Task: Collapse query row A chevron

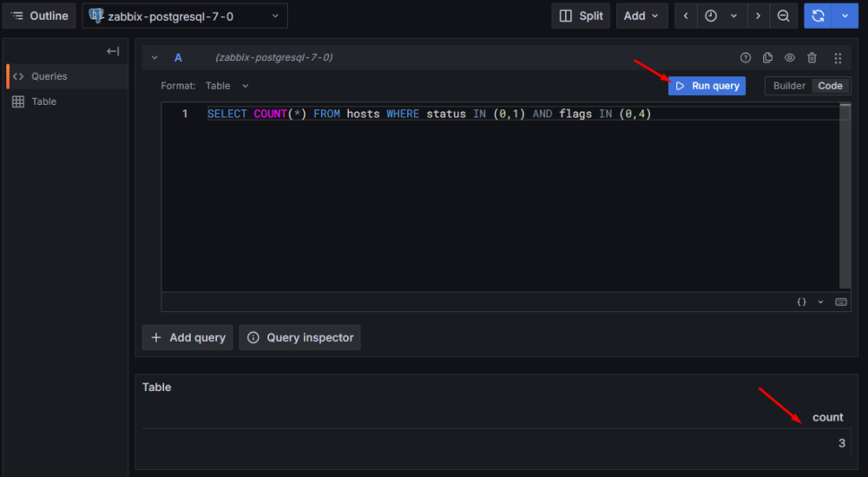Action: (x=155, y=58)
